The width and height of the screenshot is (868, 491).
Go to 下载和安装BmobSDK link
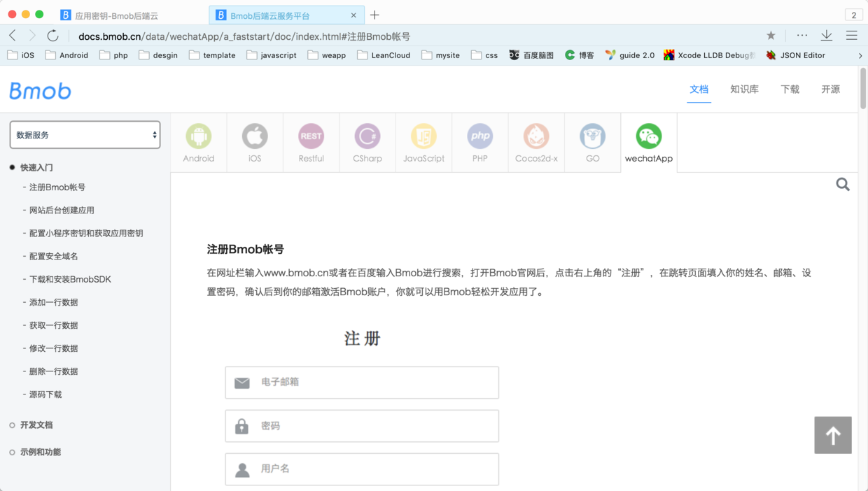(70, 280)
